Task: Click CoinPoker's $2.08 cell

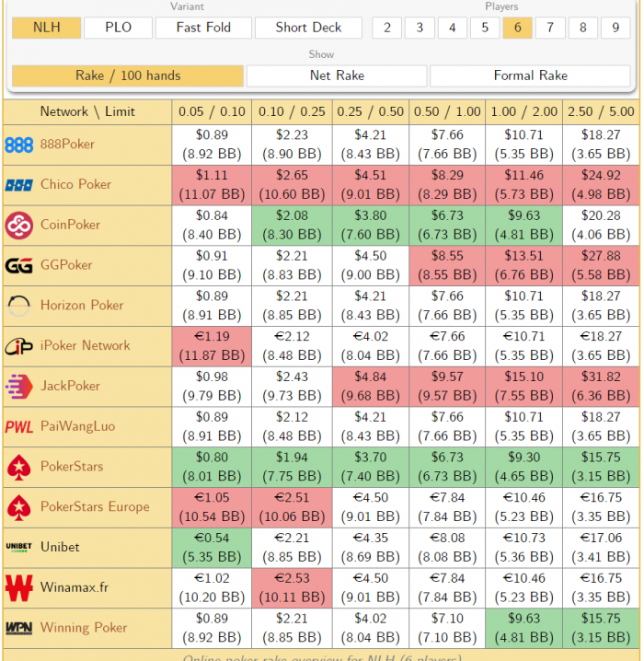Action: [292, 226]
